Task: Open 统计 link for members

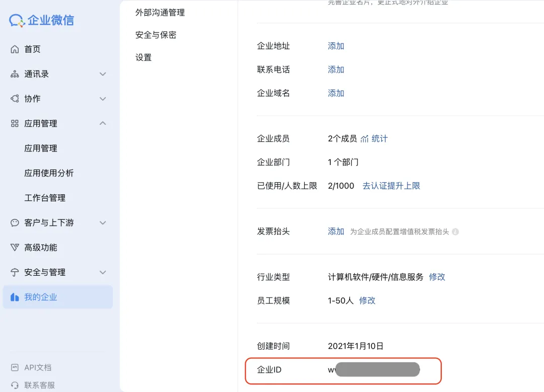Action: point(380,139)
